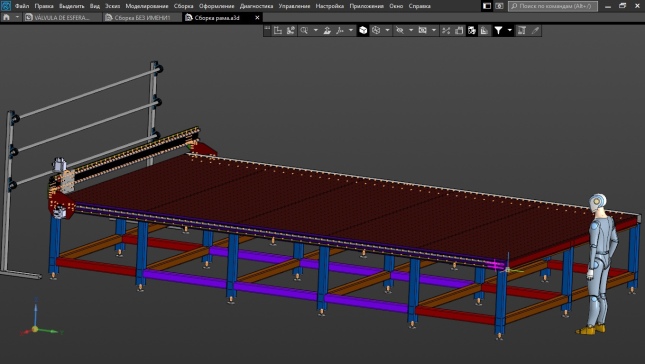Screen dimensions: 645x364
Task: Click the toolbar icon right of the scissors
Action: click(459, 30)
